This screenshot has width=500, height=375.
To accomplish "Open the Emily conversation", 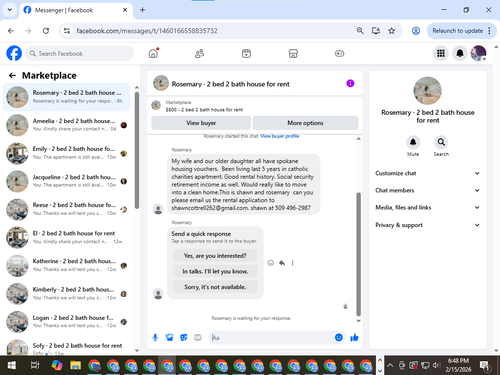I will tap(67, 153).
